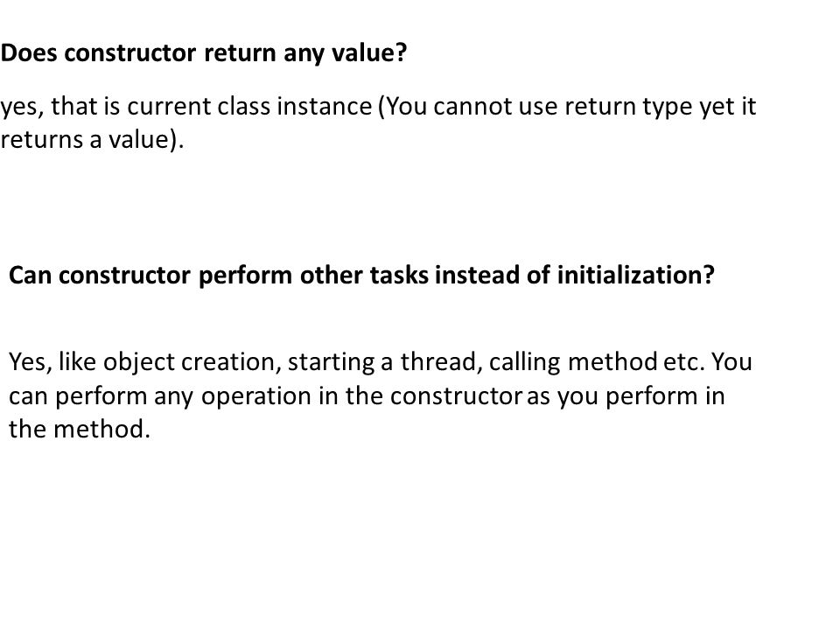Image resolution: width=840 pixels, height=630 pixels.
Task: Click the line starting "Yes, like object creation"
Action: (x=381, y=361)
